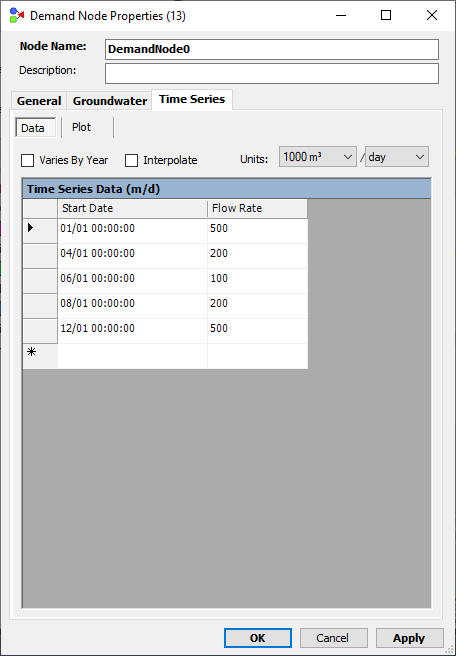The height and width of the screenshot is (656, 456).
Task: Open the day time units dropdown
Action: point(397,157)
